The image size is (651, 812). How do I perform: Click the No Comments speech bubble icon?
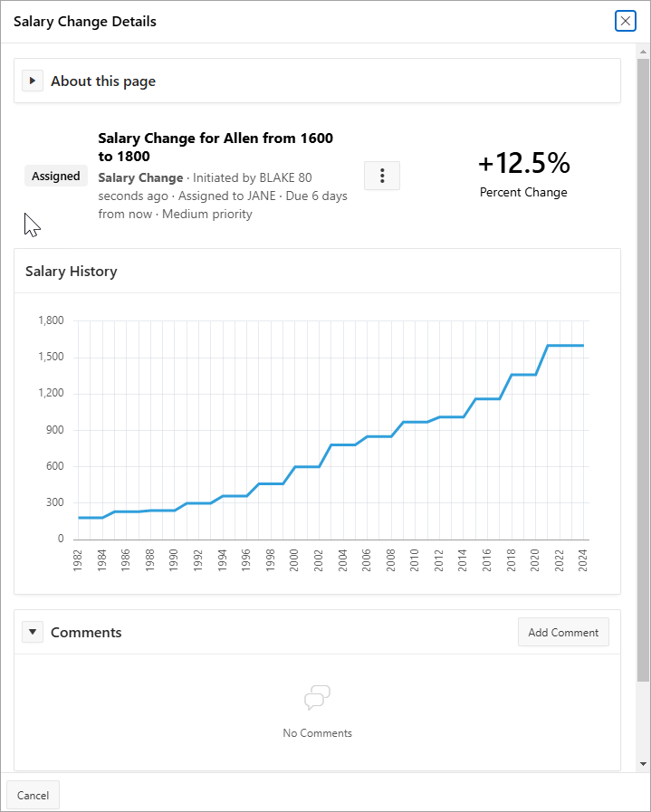tap(317, 698)
